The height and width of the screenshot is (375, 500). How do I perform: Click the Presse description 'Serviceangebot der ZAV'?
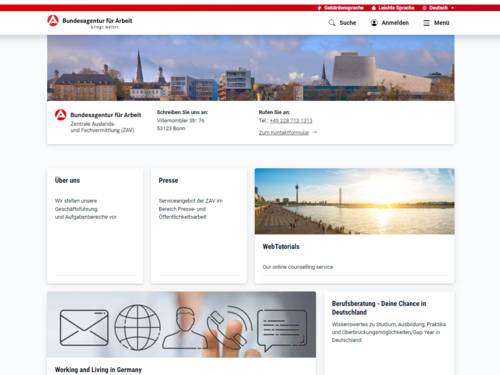click(x=191, y=209)
